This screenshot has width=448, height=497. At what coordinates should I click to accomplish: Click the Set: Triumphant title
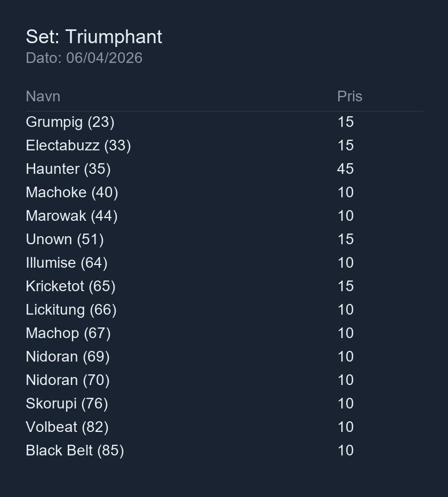[x=94, y=37]
